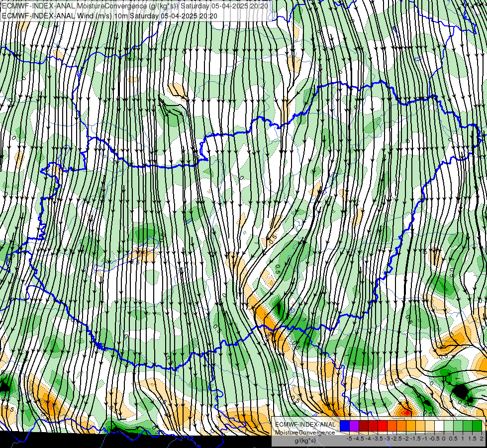487x448 pixels.
Task: Select lightest green swatch between 0 and 0.5
Action: click(449, 426)
